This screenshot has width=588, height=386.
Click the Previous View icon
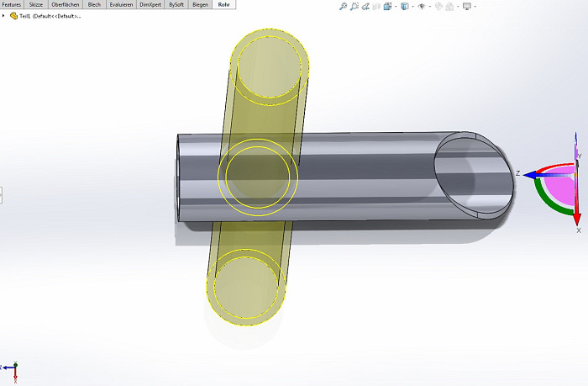point(365,7)
